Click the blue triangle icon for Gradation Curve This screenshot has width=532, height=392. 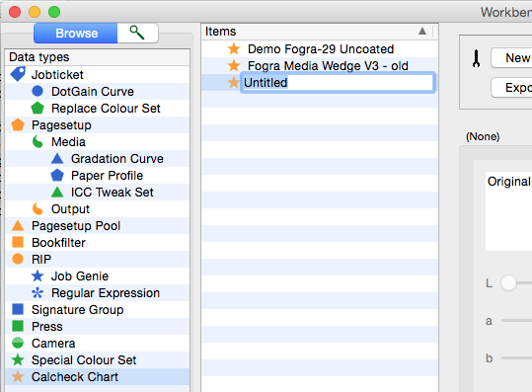point(57,159)
